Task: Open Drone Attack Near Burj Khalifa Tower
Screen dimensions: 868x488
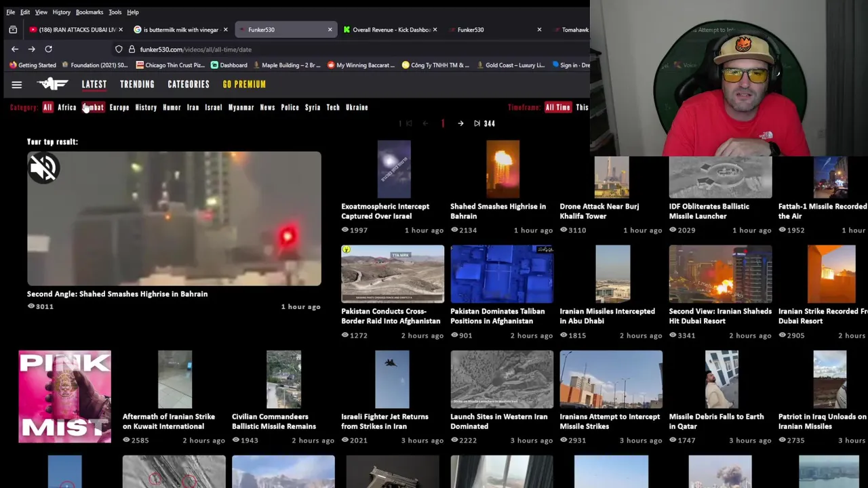Action: click(599, 211)
